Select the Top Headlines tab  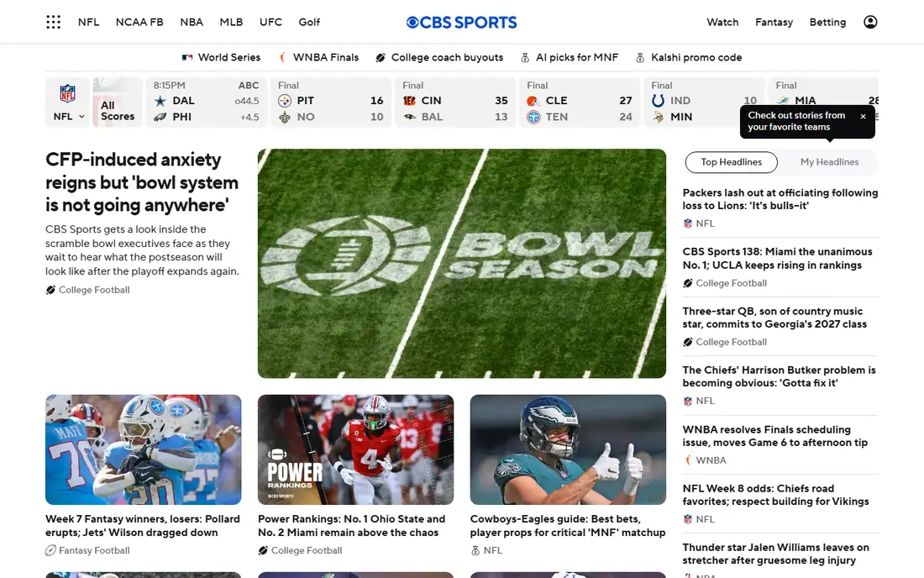732,162
